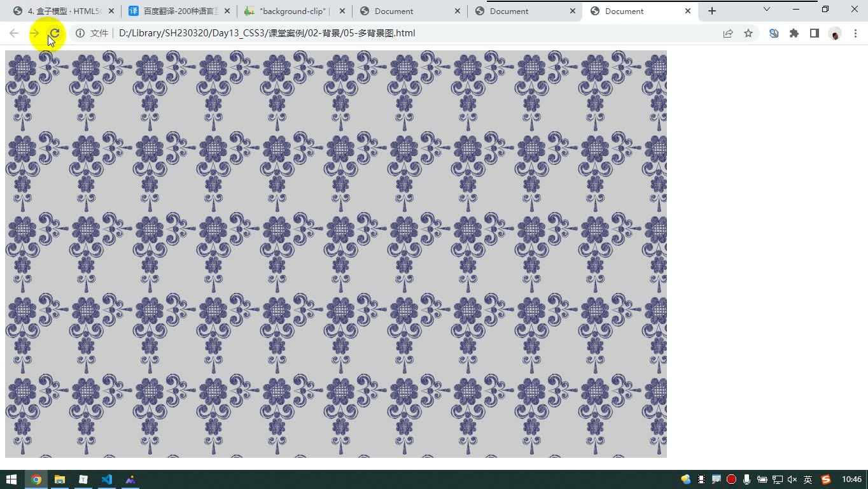Open the share page icon in address bar

(728, 33)
